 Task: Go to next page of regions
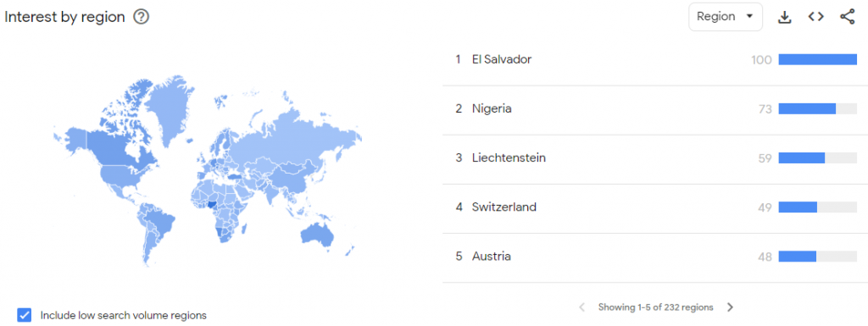coord(730,307)
